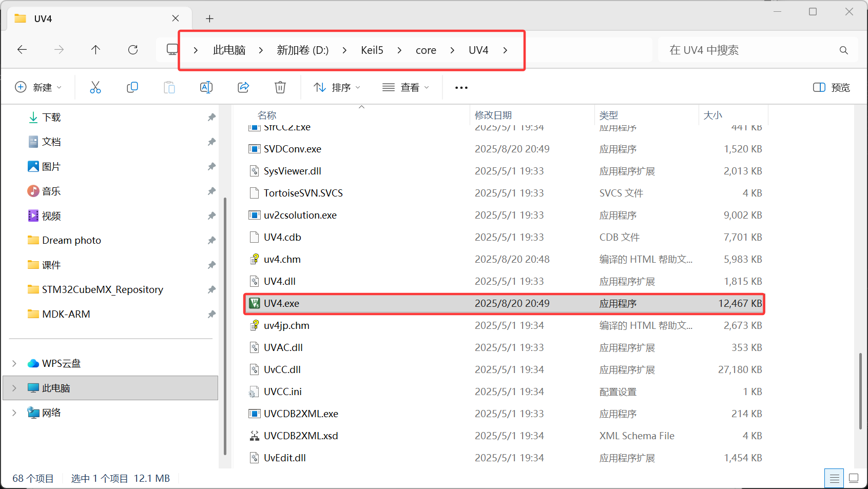Sort files by 类型 column header

(x=609, y=115)
